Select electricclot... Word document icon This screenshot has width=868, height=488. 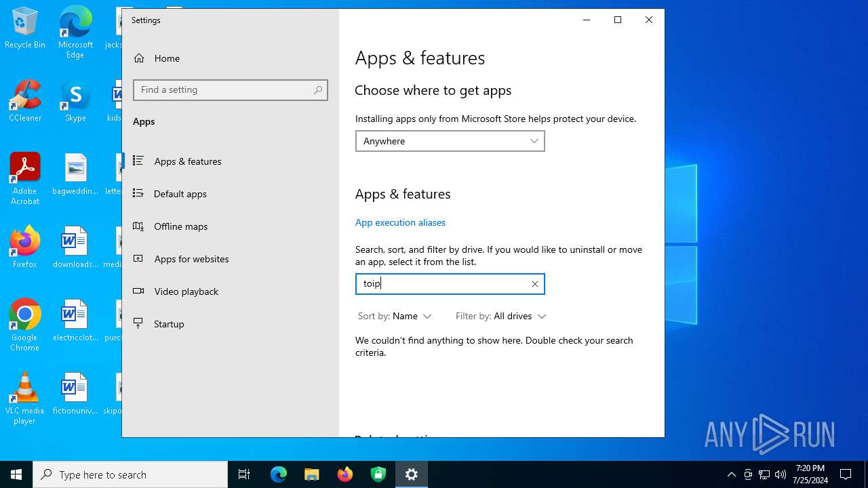(x=75, y=321)
